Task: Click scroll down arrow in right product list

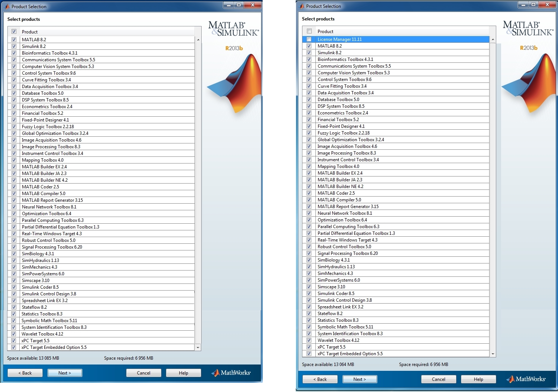Action: click(493, 354)
